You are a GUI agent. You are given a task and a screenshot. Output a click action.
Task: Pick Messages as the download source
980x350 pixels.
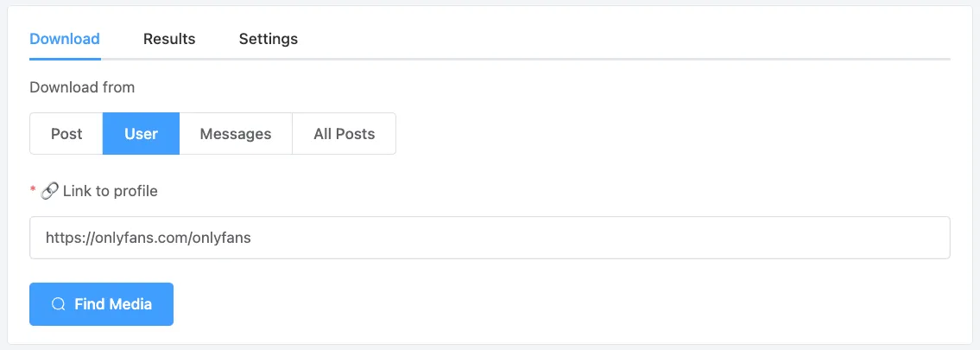(x=236, y=134)
